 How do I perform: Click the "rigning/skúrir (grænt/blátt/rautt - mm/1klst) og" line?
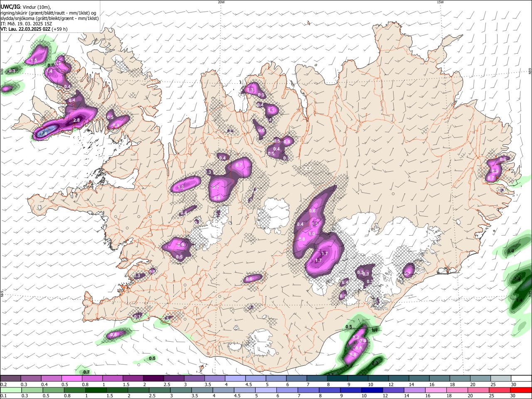coord(48,13)
